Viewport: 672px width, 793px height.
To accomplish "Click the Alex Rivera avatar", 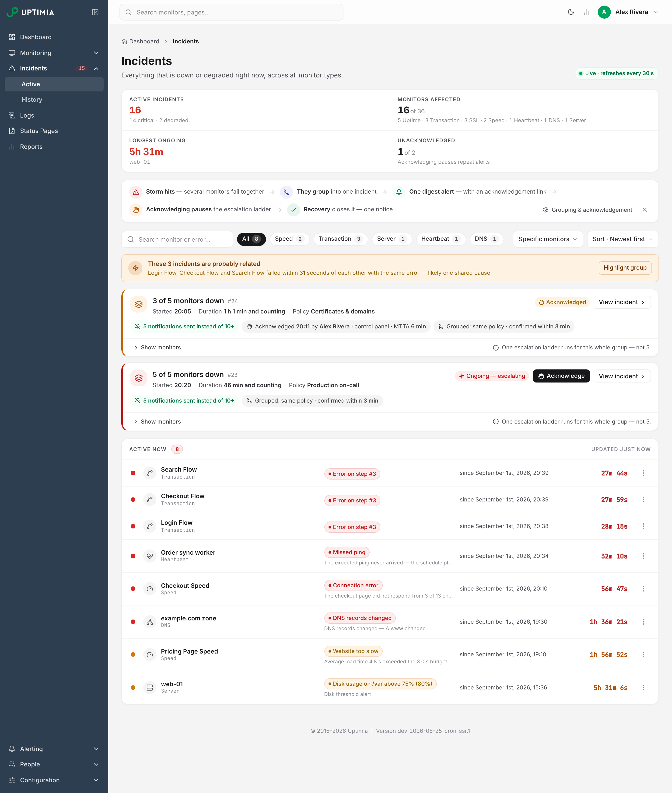I will 604,12.
